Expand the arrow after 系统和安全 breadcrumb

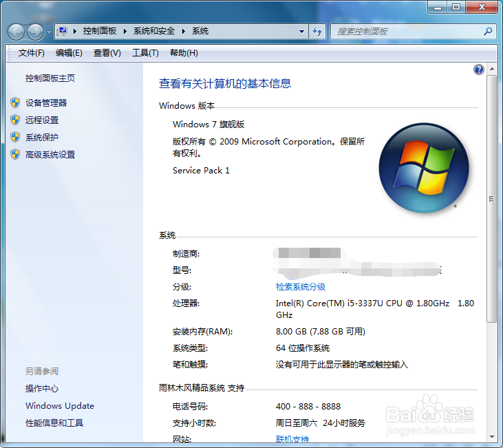(x=184, y=31)
